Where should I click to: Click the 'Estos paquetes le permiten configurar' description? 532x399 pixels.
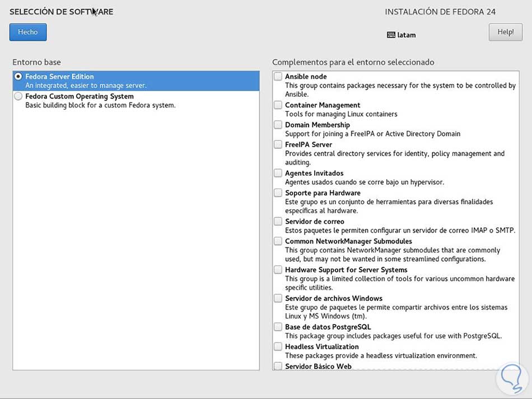[400, 230]
